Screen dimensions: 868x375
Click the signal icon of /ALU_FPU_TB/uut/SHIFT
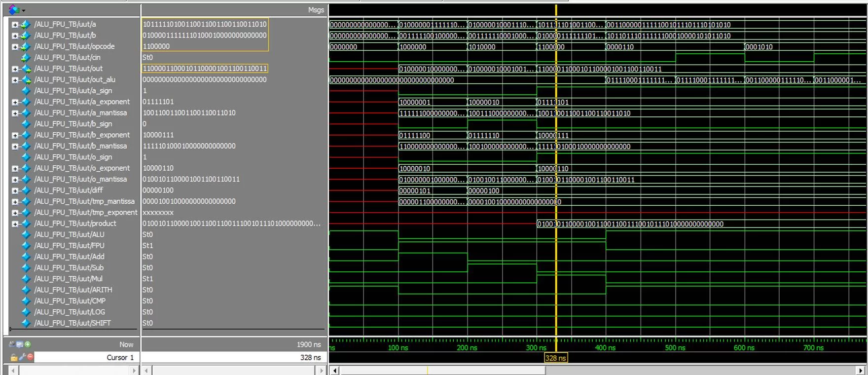[26, 323]
